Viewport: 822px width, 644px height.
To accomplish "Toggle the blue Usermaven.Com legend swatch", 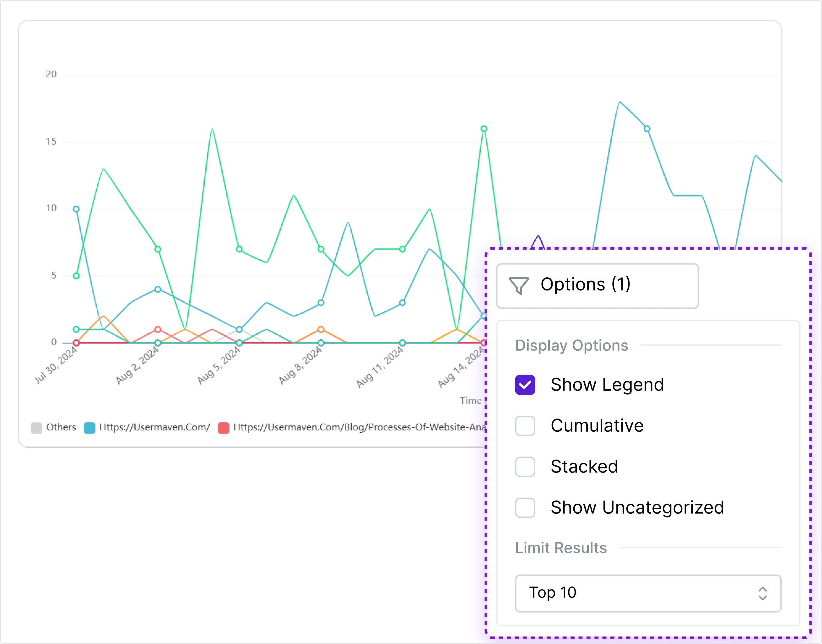I will click(x=89, y=428).
